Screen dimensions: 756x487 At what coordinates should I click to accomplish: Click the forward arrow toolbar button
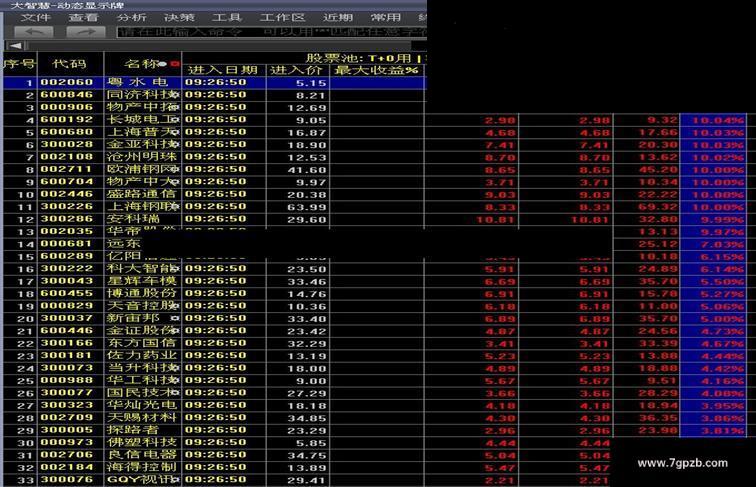click(x=85, y=32)
